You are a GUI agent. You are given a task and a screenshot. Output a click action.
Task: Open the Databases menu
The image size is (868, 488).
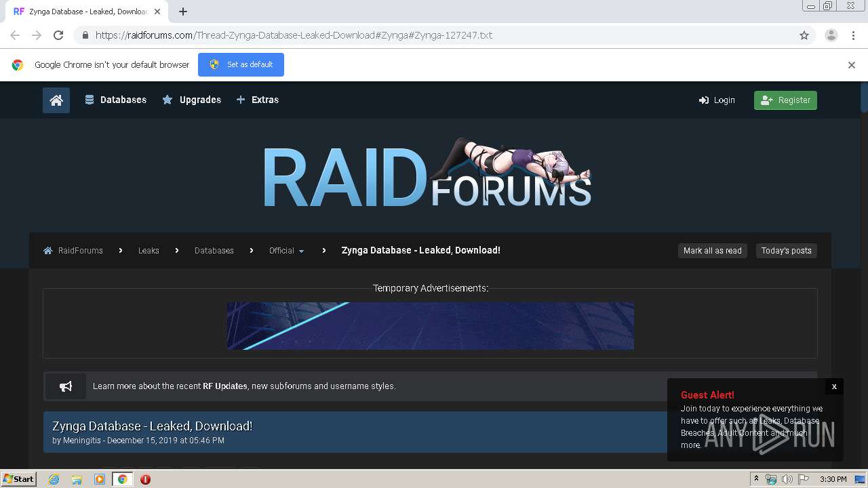(116, 100)
